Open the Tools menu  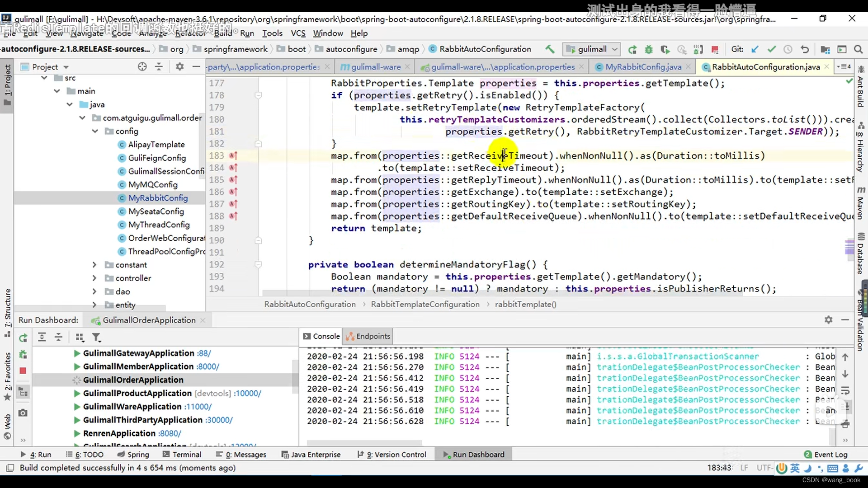coord(272,33)
